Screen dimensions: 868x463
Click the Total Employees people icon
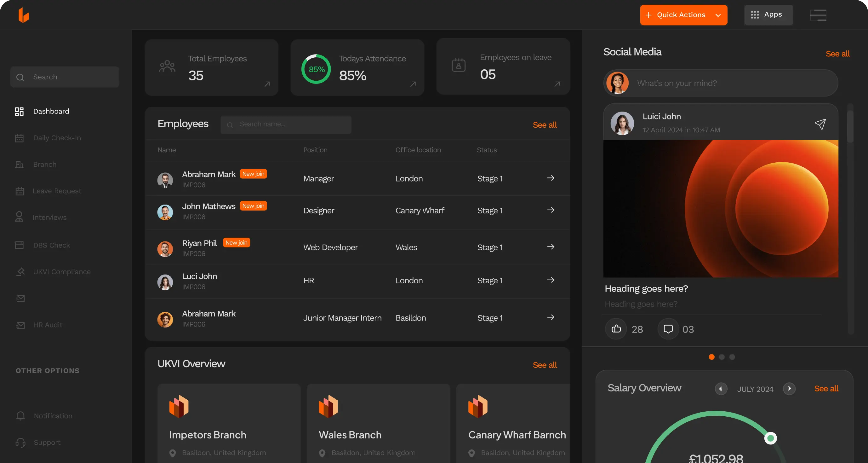pos(167,66)
